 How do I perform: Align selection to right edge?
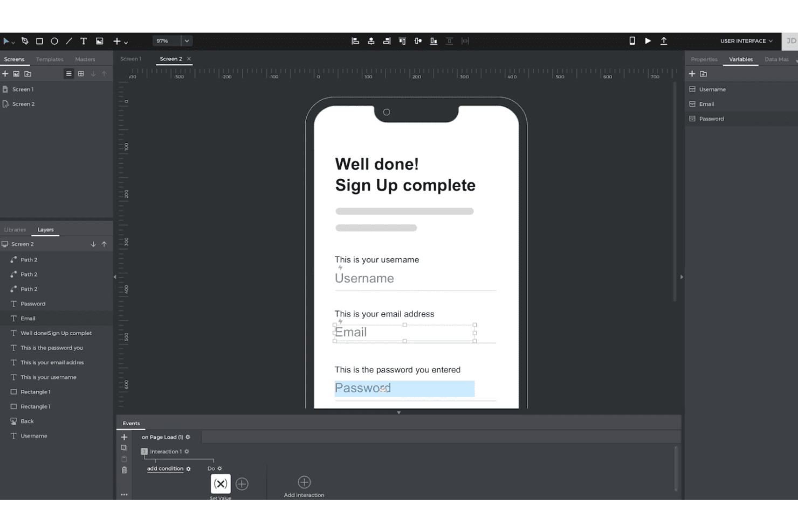pyautogui.click(x=387, y=41)
